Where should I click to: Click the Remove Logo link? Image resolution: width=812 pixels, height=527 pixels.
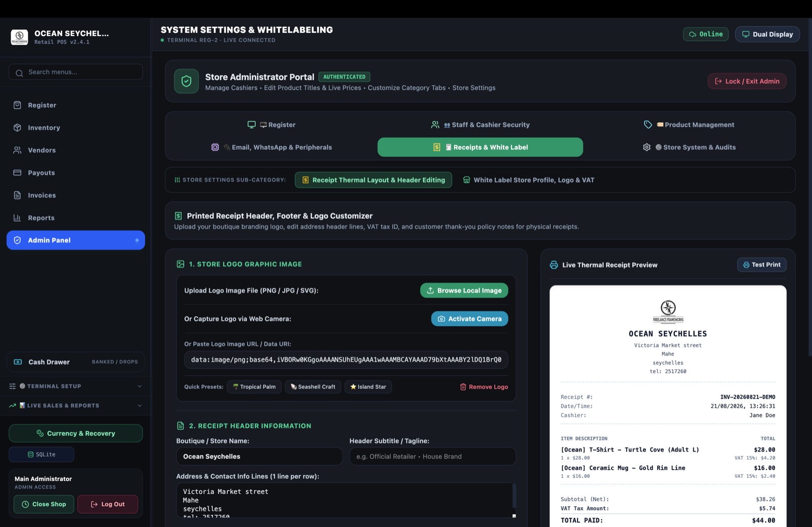point(484,387)
